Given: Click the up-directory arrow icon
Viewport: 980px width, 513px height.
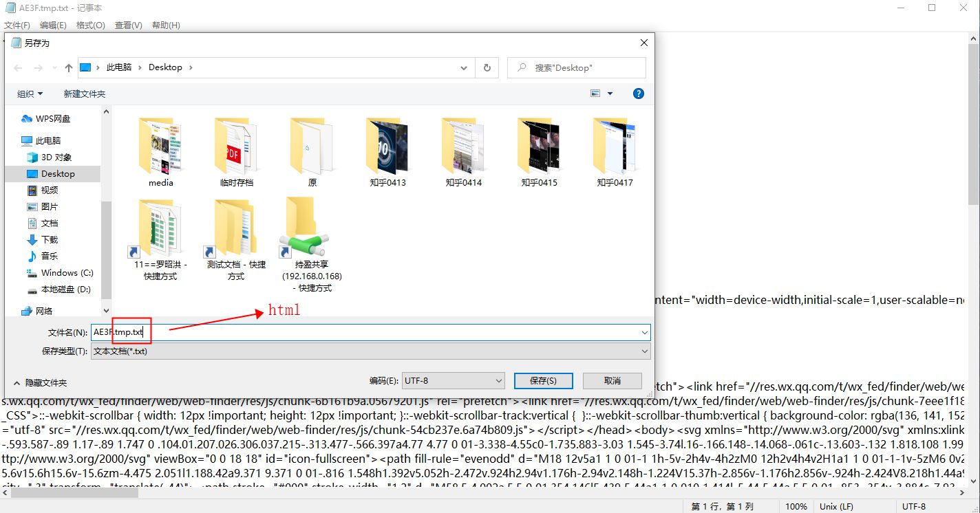Looking at the screenshot, I should coord(69,67).
